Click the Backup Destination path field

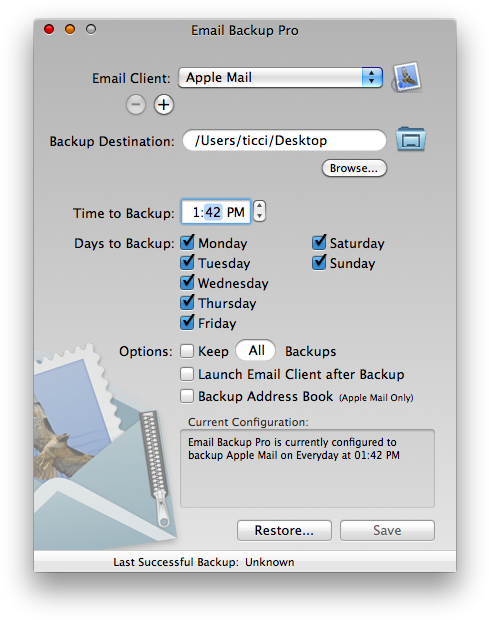click(284, 140)
